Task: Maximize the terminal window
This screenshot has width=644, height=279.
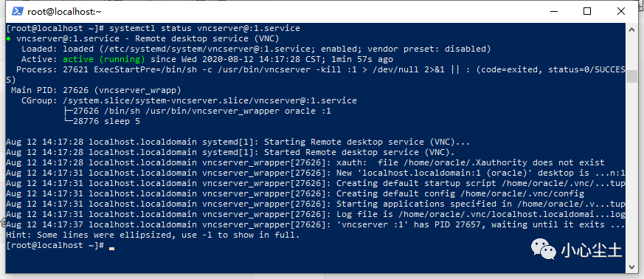Action: pos(587,12)
